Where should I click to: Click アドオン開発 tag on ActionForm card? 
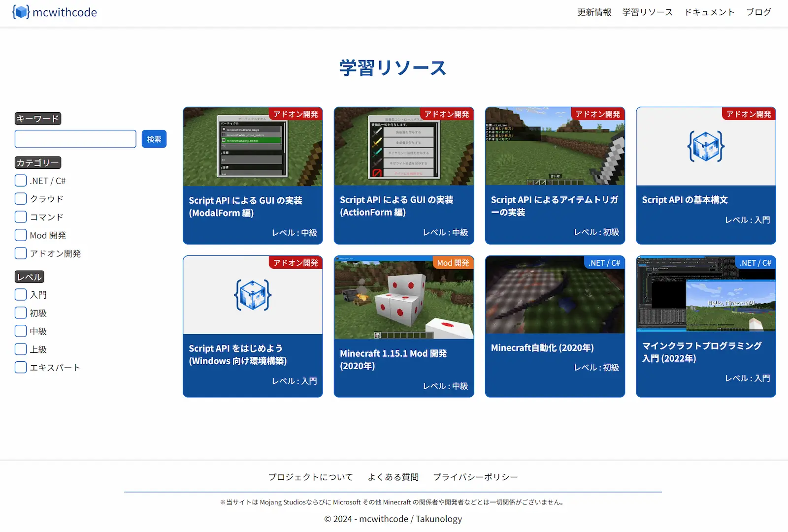pos(447,114)
